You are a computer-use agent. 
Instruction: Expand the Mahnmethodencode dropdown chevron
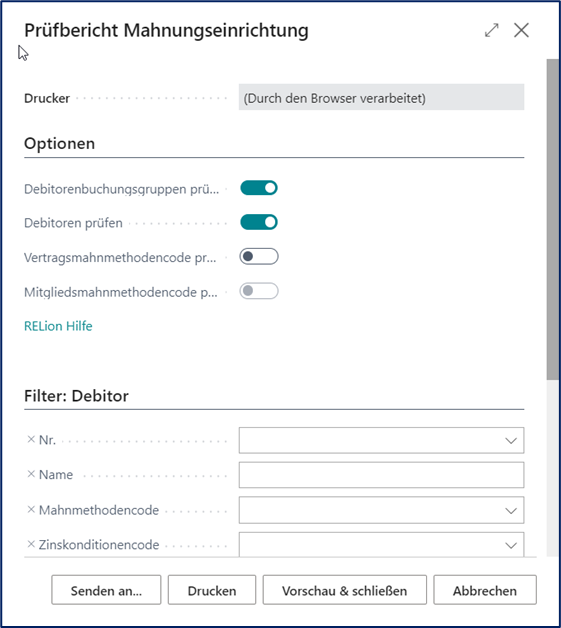511,511
